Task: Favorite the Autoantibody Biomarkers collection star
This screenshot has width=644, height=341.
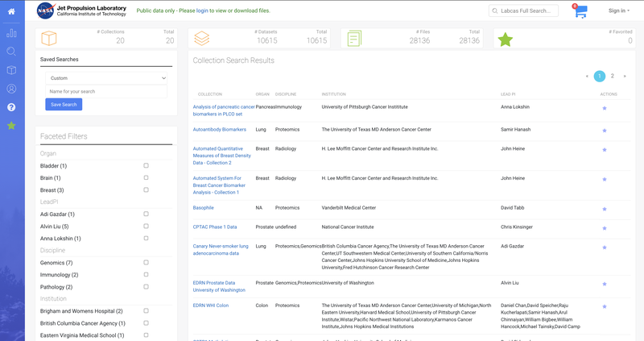Action: (605, 130)
